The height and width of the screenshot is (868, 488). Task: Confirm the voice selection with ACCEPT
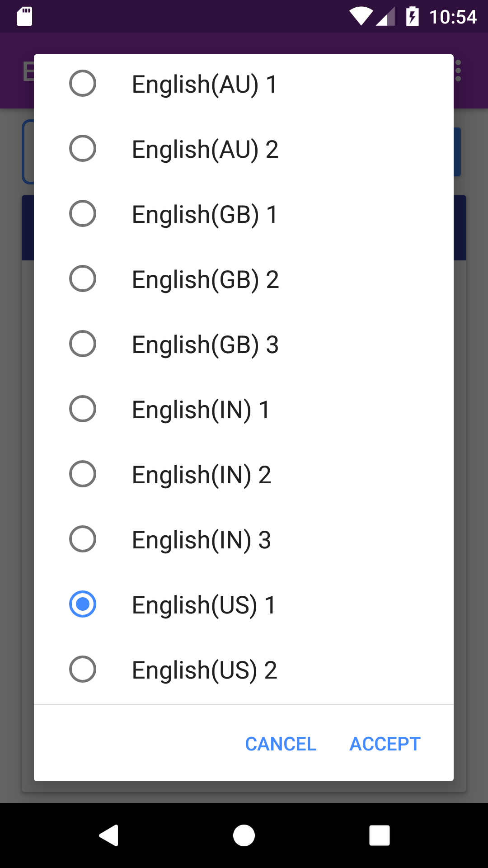385,743
